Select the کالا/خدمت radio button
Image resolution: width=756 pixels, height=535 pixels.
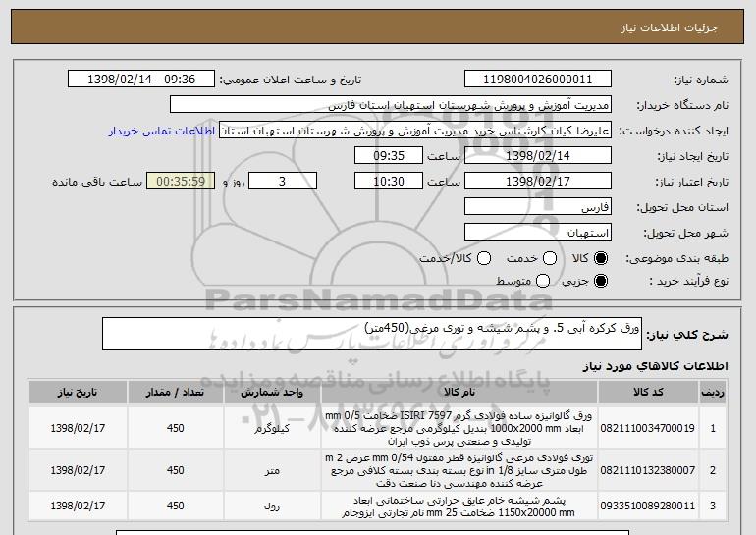click(484, 258)
